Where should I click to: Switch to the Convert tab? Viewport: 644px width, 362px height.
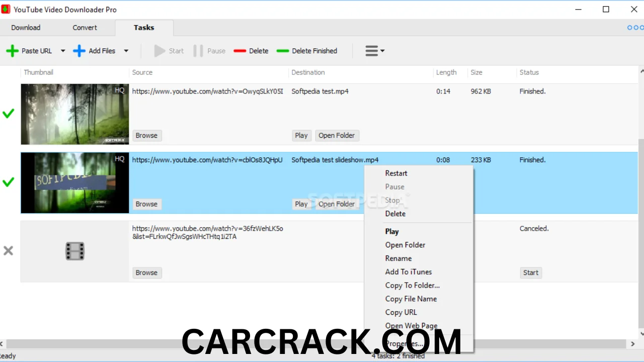(x=85, y=28)
